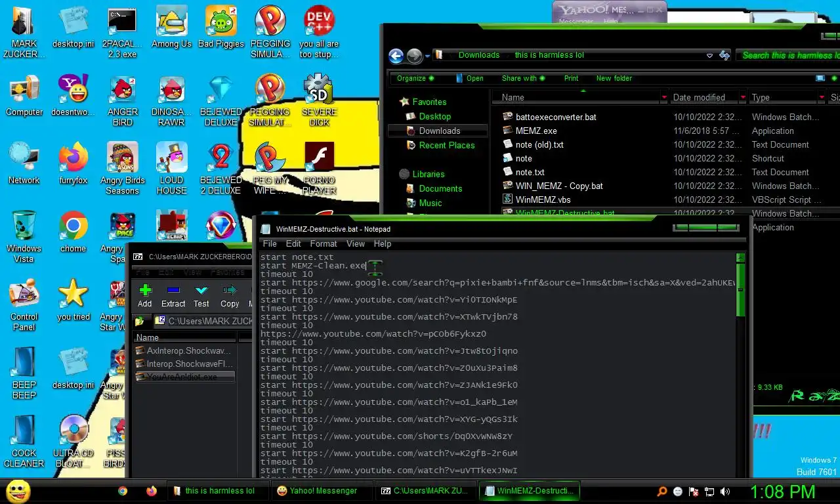Viewport: 840px width, 504px height.
Task: Open Notepad Format menu
Action: coord(324,243)
